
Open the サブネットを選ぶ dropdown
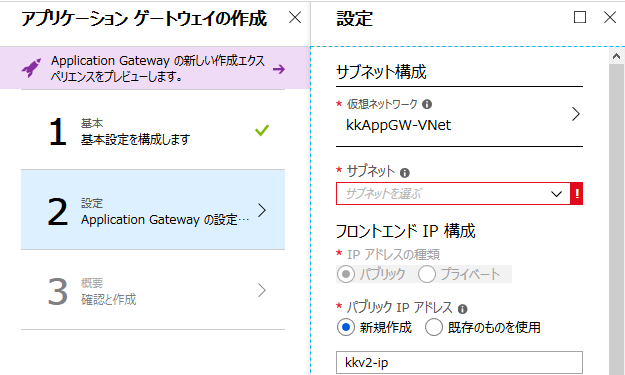point(453,194)
